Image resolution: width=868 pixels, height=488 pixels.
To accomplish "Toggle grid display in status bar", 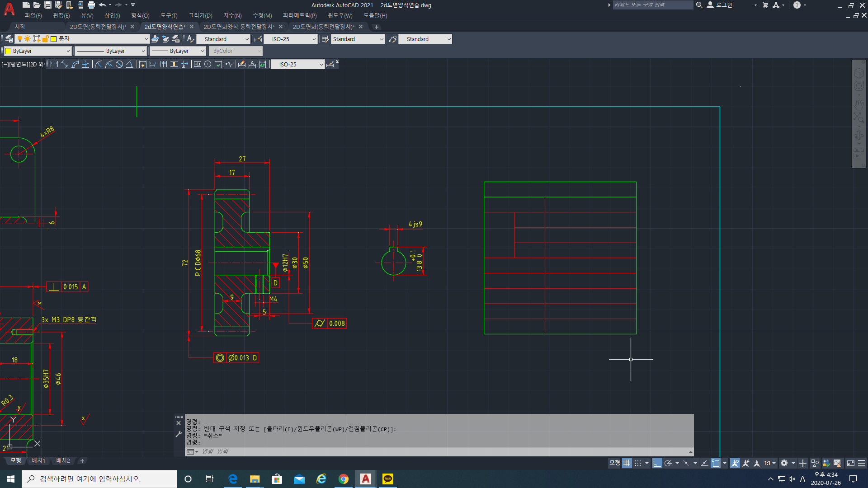I will (627, 463).
